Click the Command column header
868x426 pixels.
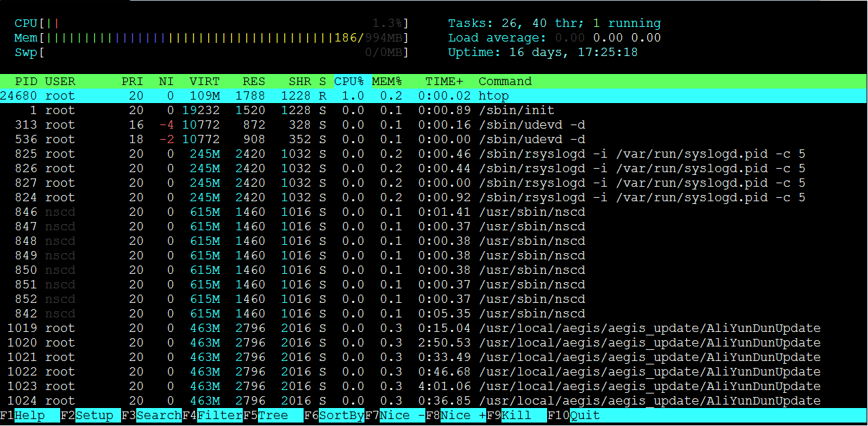pos(505,82)
